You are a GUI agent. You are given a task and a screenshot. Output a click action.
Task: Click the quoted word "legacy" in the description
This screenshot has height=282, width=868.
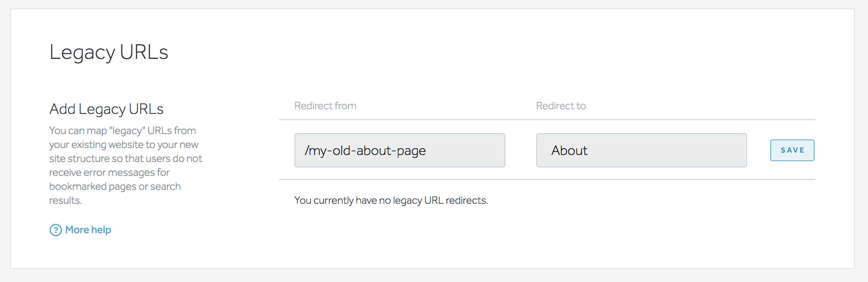(x=127, y=131)
